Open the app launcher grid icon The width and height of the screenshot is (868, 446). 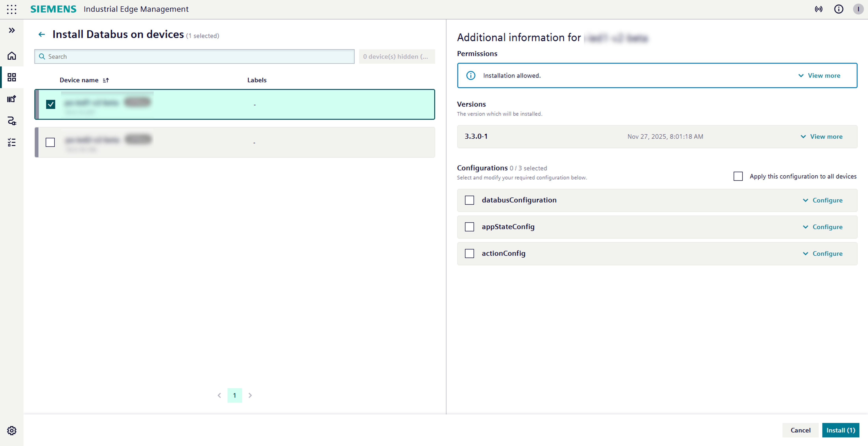11,9
